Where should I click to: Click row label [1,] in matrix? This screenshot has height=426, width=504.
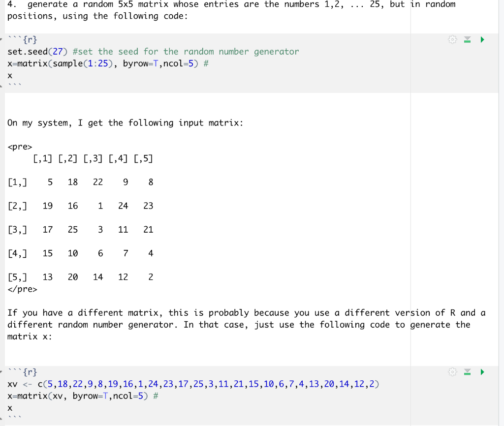click(17, 182)
